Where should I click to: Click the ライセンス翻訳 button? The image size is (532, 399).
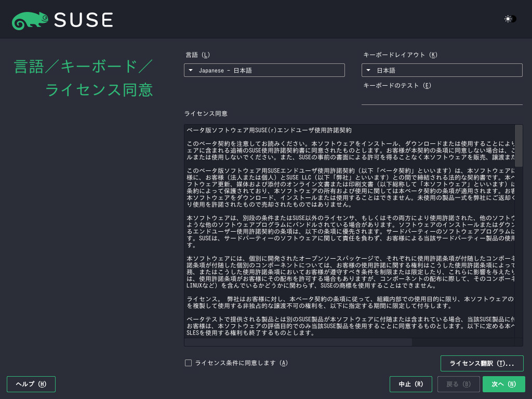click(482, 363)
